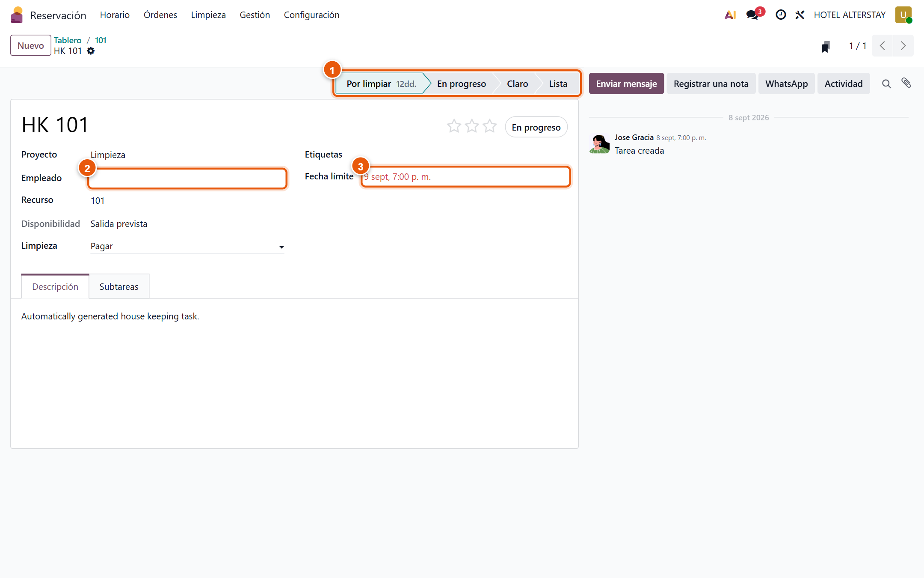This screenshot has height=578, width=924.
Task: Click the Fecha límite date field
Action: coord(465,177)
